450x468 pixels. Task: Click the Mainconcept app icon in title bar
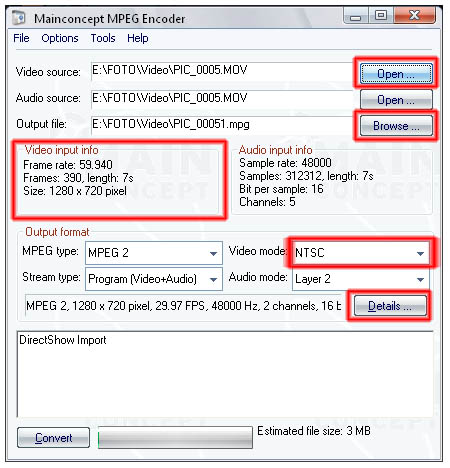(x=19, y=18)
